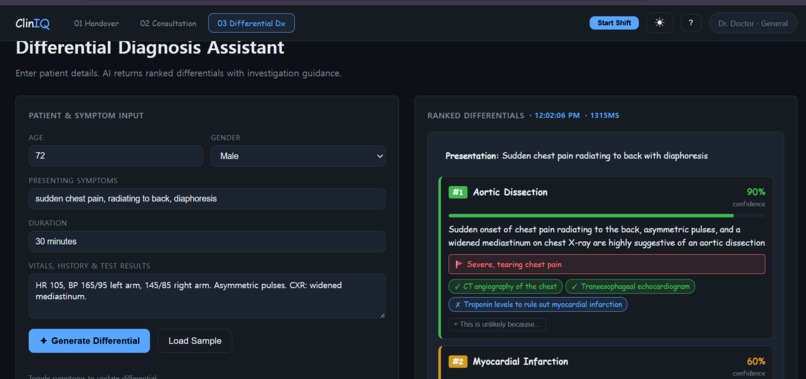Select the Transesophageal echocardiogram chip
806x379 pixels.
pyautogui.click(x=630, y=286)
